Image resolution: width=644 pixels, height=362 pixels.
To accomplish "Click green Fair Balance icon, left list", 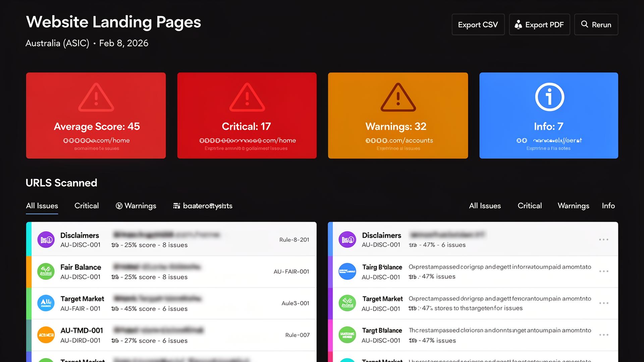I will pyautogui.click(x=46, y=271).
